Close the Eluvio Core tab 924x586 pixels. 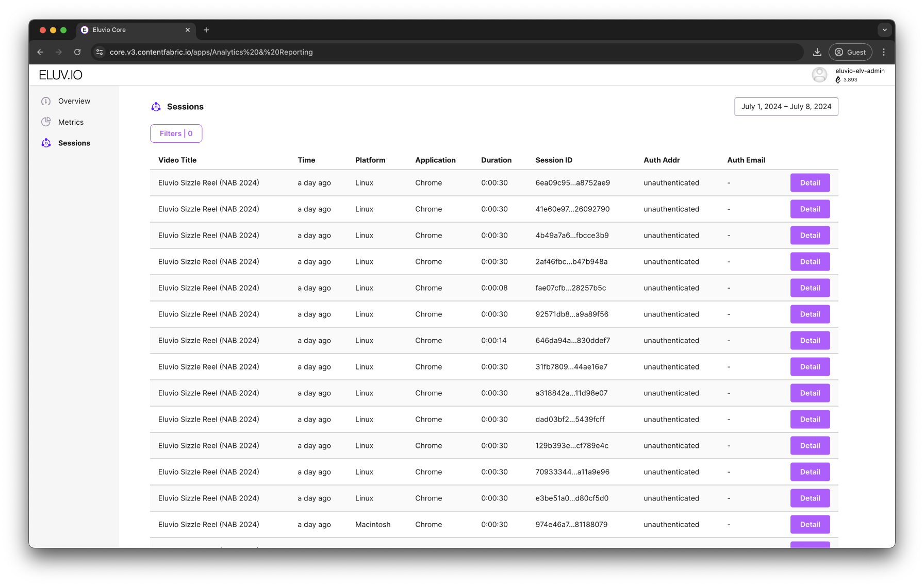pos(188,30)
